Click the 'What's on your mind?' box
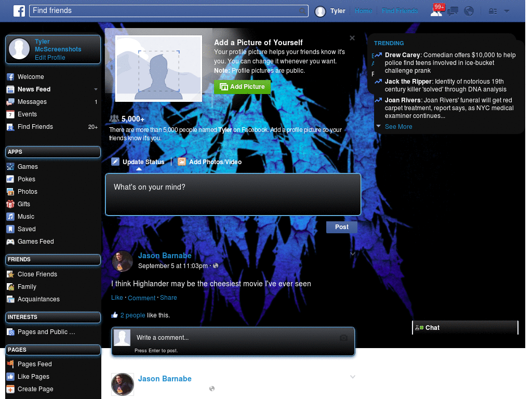Image resolution: width=532 pixels, height=399 pixels. (233, 194)
